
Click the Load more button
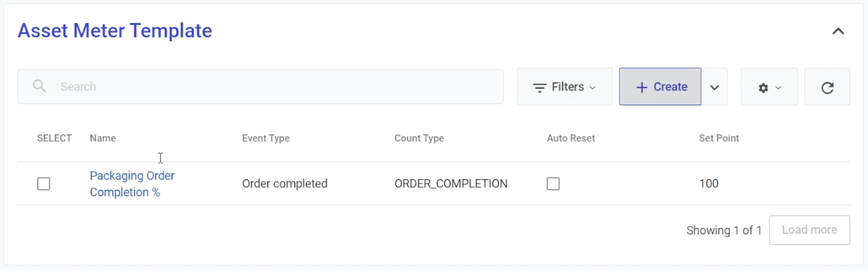pos(809,230)
